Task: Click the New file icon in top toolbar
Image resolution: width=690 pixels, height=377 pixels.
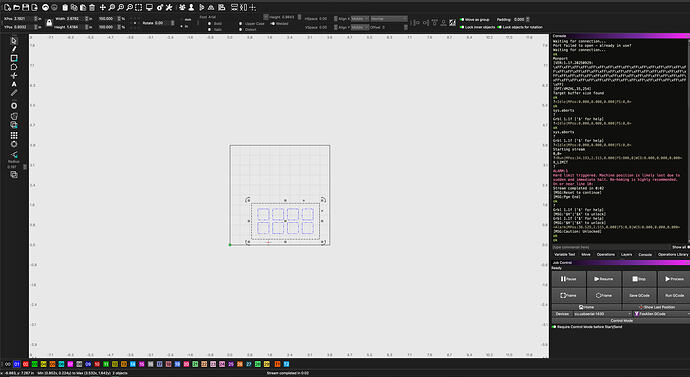Action: point(7,7)
